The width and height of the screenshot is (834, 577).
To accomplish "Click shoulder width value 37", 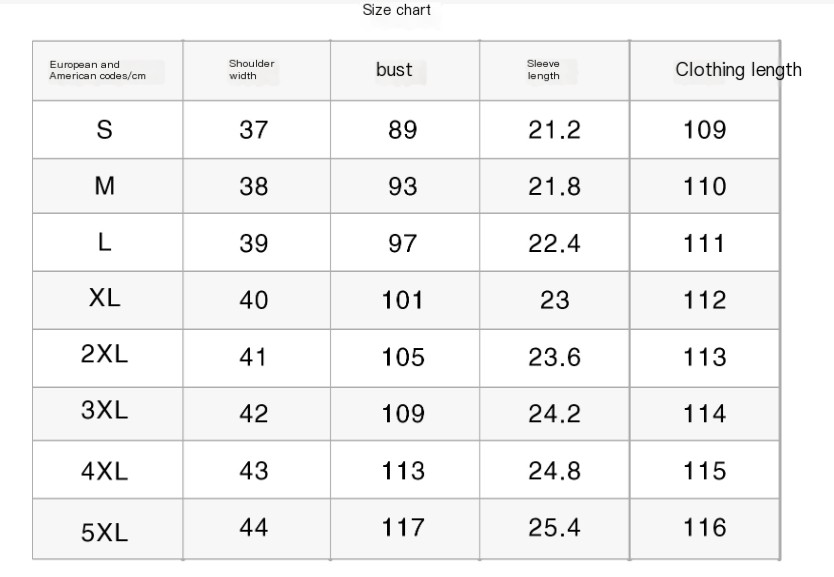I will [254, 130].
